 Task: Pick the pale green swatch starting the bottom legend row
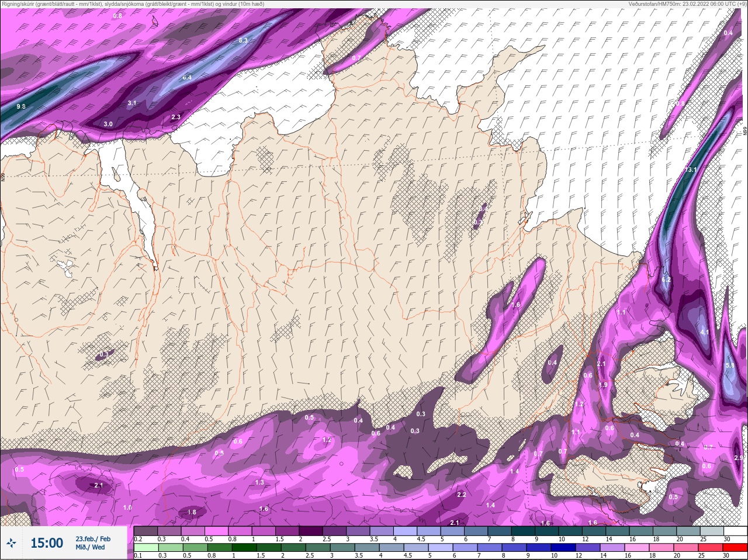(x=146, y=548)
